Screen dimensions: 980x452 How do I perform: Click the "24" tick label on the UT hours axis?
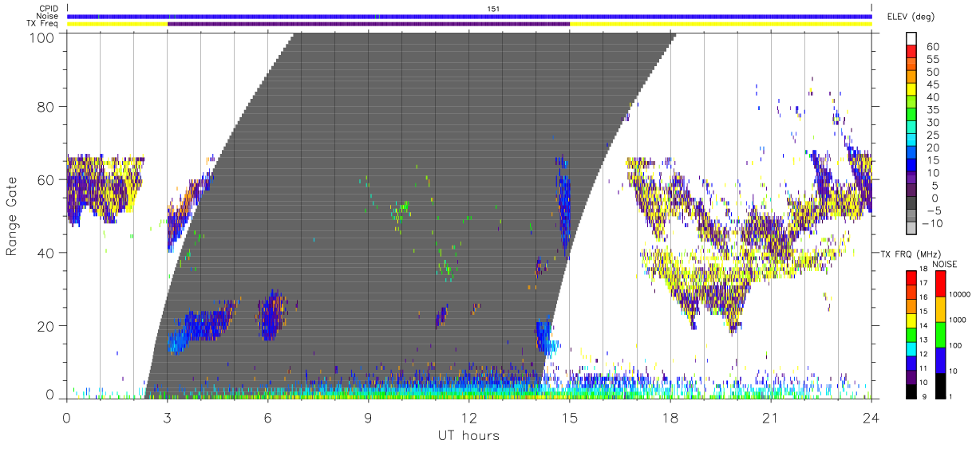pos(871,418)
